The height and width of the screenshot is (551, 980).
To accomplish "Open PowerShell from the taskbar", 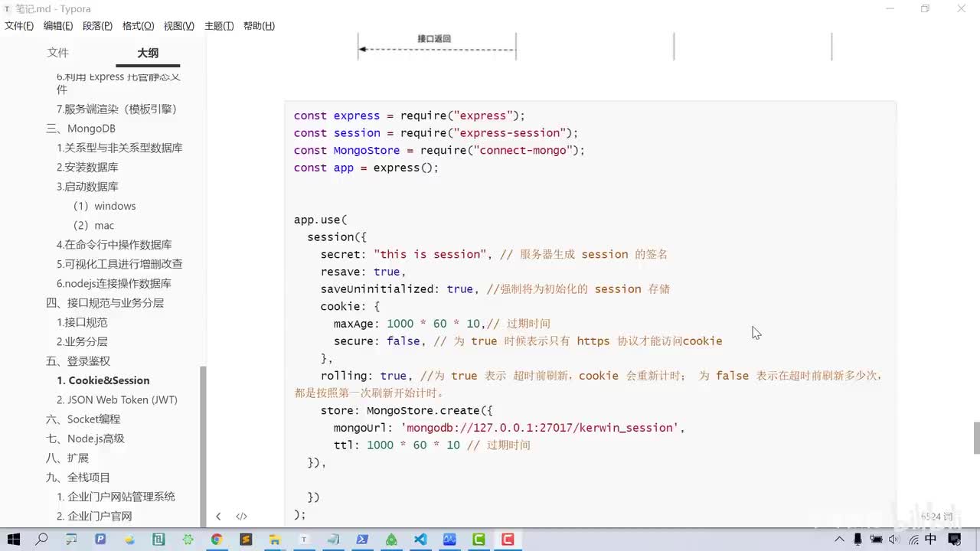I will click(362, 540).
